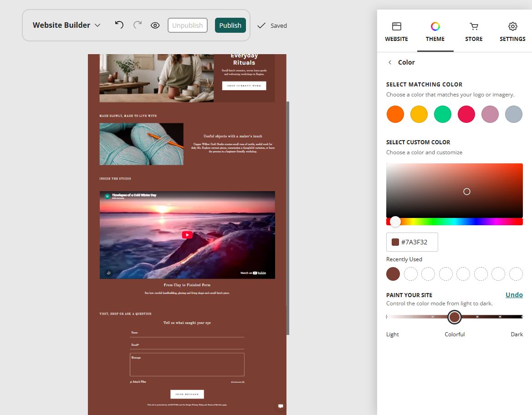This screenshot has height=415, width=532.
Task: Click 'Tell us what caught your eye' text
Action: click(187, 323)
